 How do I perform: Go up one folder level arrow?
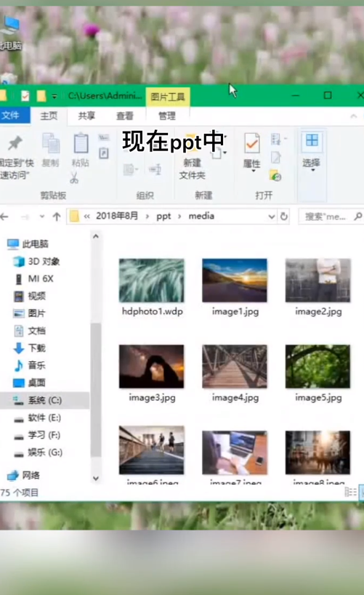coord(57,216)
